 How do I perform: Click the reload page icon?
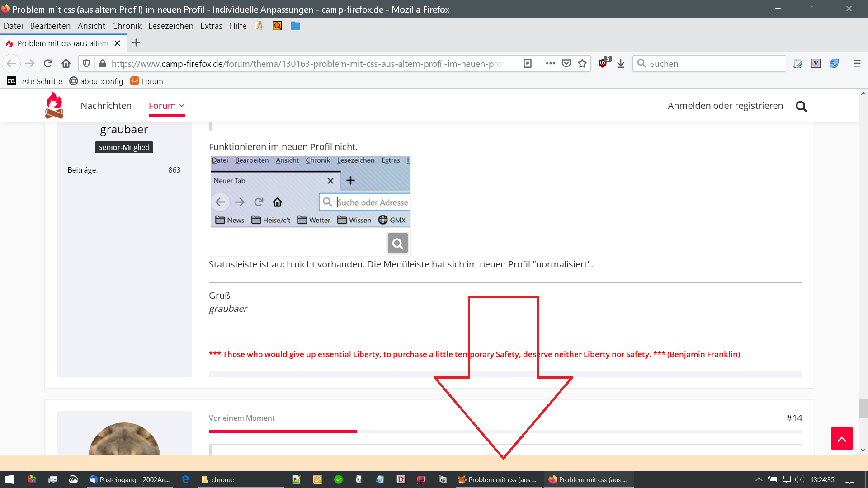point(48,63)
